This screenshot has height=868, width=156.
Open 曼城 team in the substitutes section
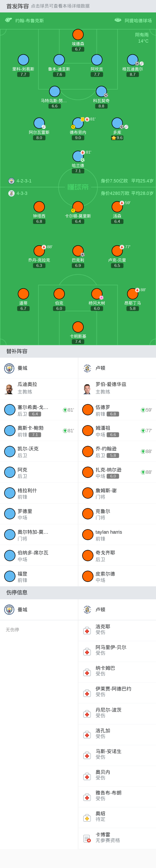coord(23,368)
